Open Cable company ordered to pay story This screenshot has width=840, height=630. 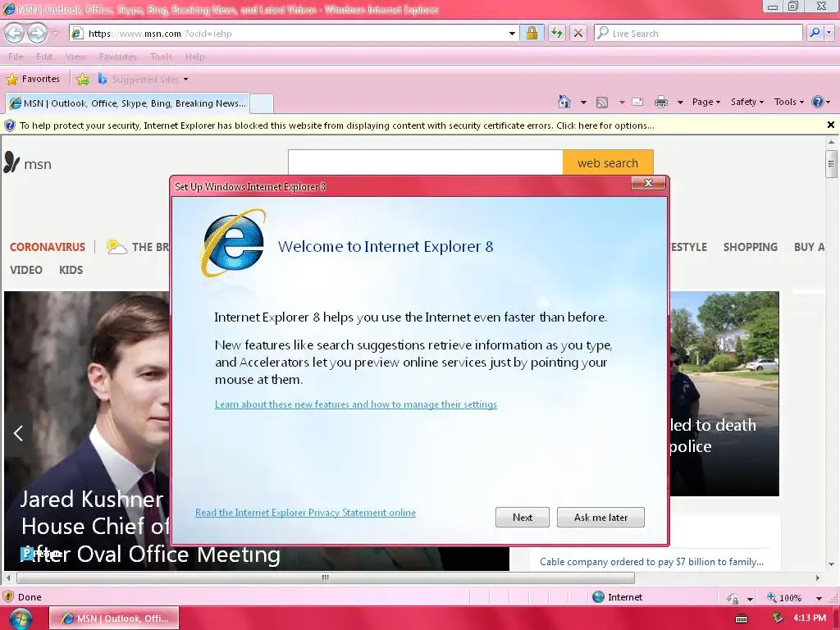(x=651, y=561)
